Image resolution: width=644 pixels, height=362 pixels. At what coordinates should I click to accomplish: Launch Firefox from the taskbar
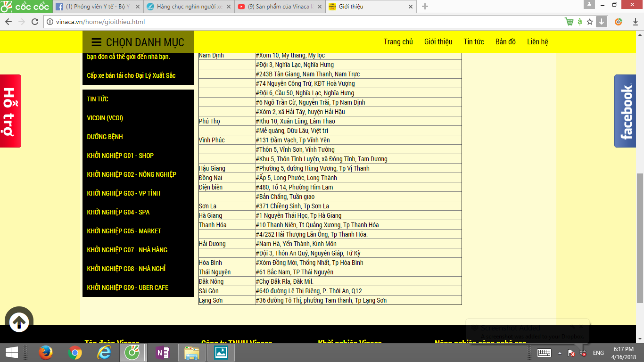click(46, 353)
